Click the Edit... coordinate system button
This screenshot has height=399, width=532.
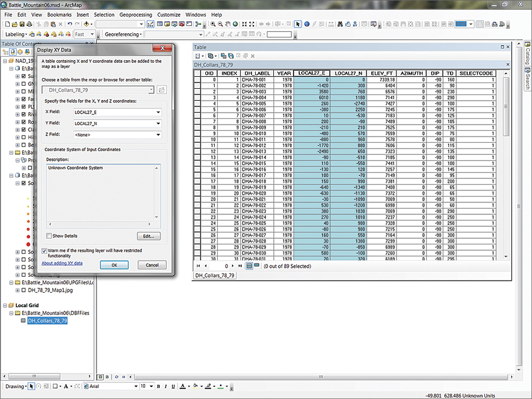[x=149, y=236]
